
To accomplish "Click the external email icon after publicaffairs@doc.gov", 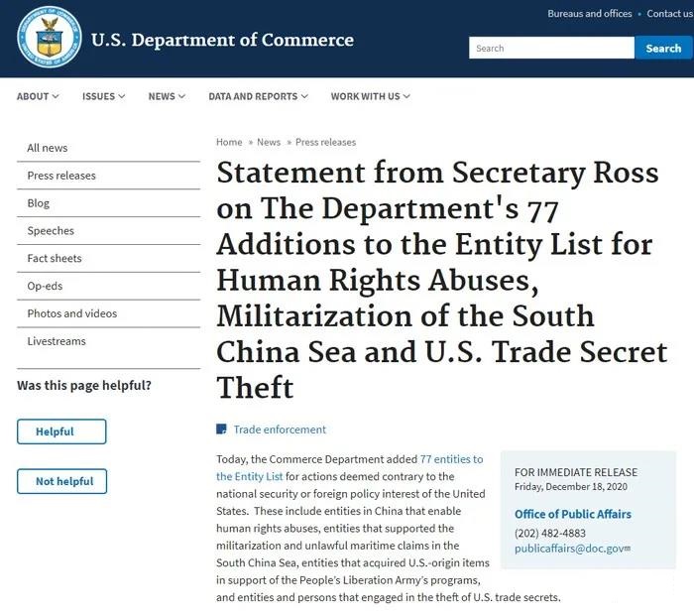I will [628, 549].
